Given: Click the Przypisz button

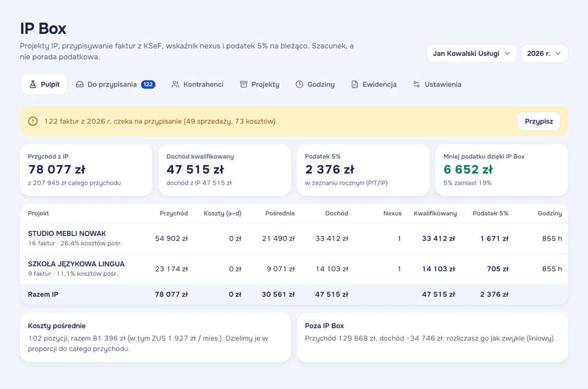Looking at the screenshot, I should pos(539,121).
